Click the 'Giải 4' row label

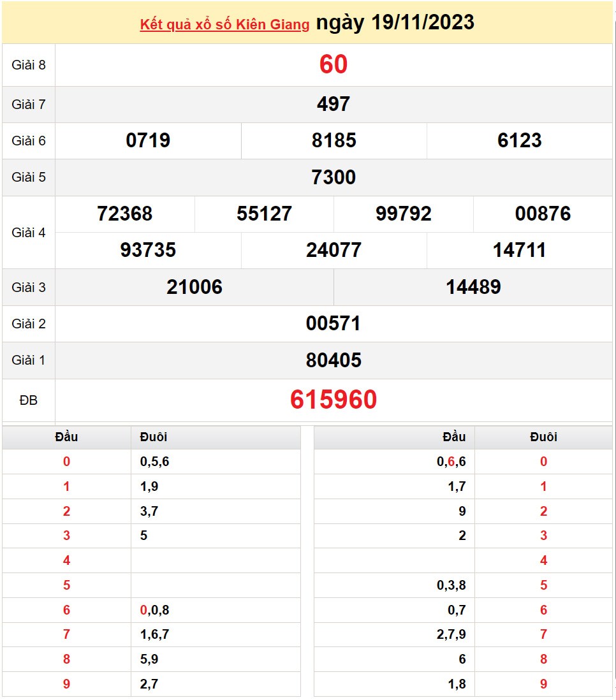29,232
